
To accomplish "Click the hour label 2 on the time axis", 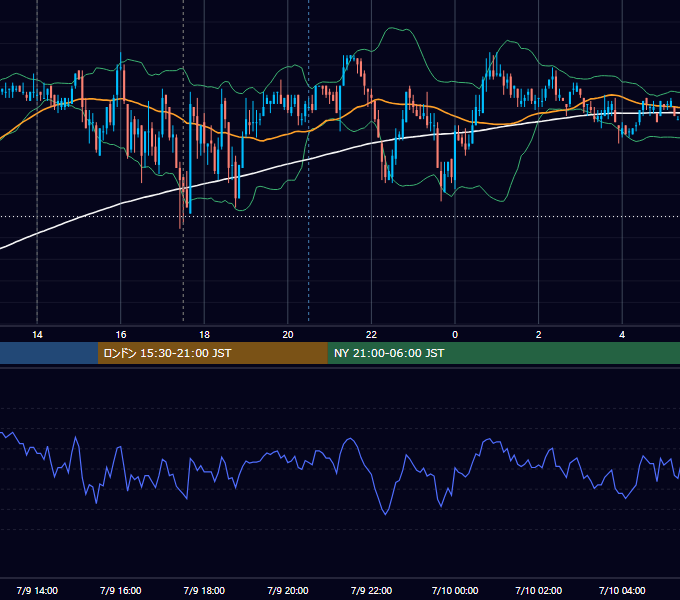I will tap(539, 335).
